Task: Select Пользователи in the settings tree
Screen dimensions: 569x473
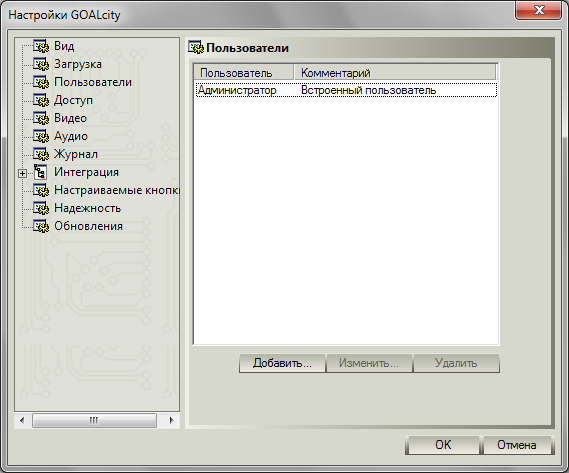Action: 93,82
